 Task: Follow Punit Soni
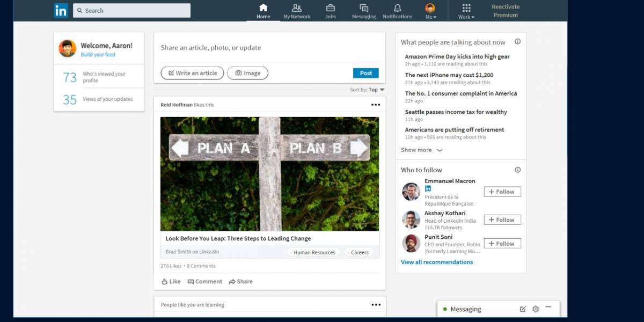click(x=502, y=244)
